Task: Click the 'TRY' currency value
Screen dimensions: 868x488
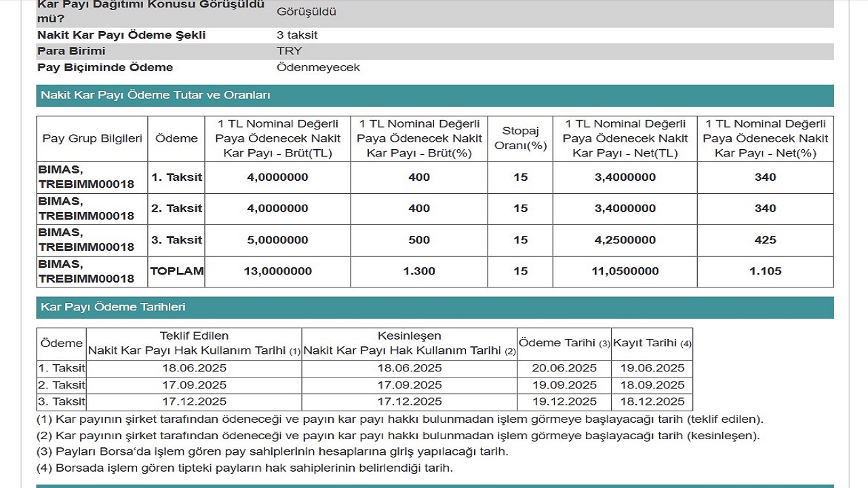Action: tap(290, 52)
